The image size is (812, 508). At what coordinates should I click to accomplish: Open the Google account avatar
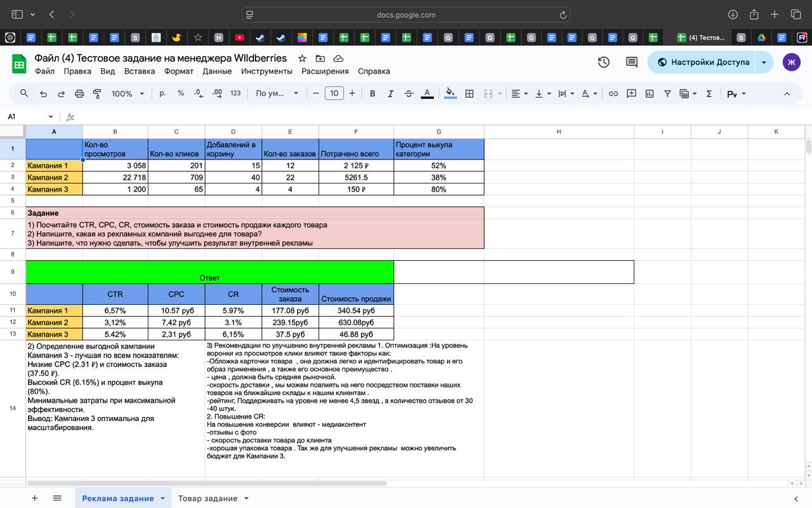point(792,62)
